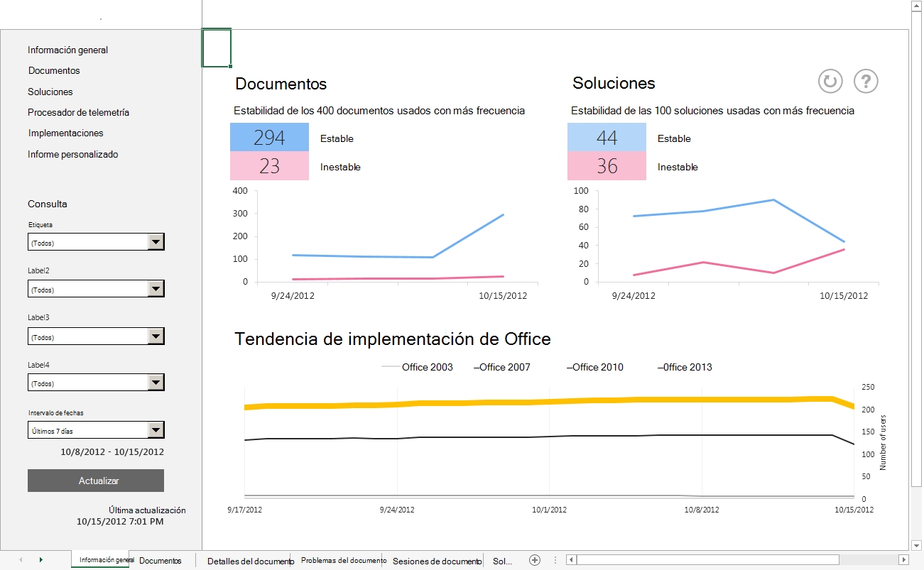Click the vertical scrollbar up arrow

[916, 6]
